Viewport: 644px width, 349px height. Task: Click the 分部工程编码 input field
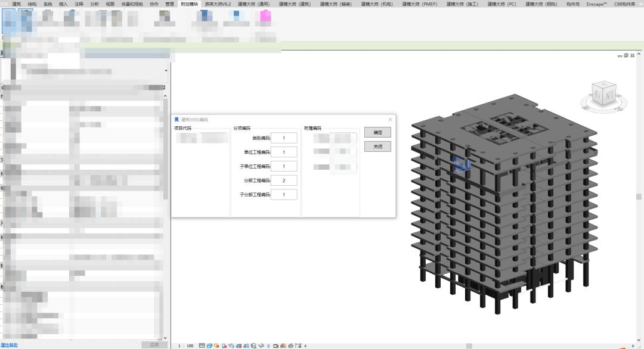tap(284, 180)
